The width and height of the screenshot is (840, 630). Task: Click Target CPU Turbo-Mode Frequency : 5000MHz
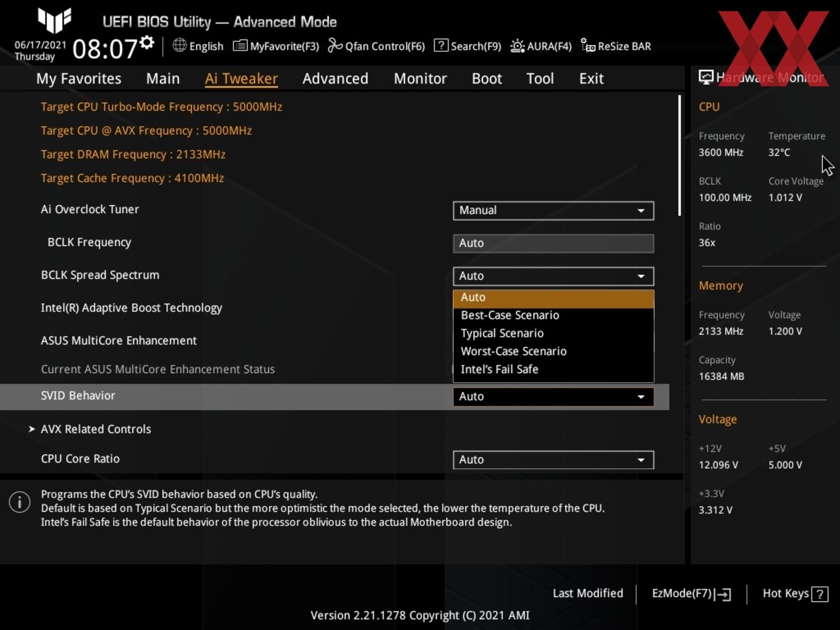pyautogui.click(x=161, y=107)
